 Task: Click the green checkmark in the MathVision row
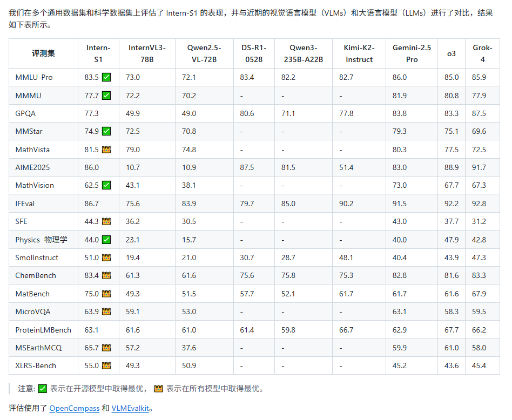click(106, 185)
